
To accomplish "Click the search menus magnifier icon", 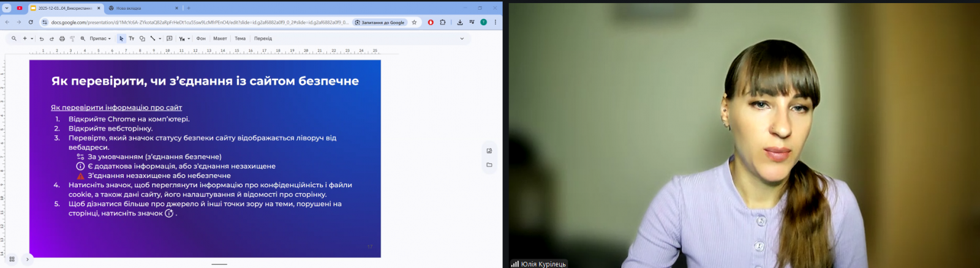I will pos(13,39).
